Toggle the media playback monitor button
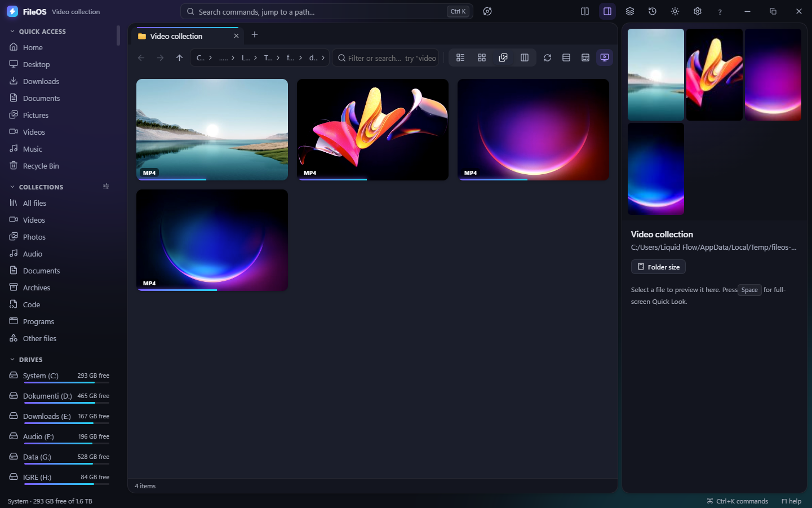This screenshot has width=812, height=508. (x=605, y=58)
